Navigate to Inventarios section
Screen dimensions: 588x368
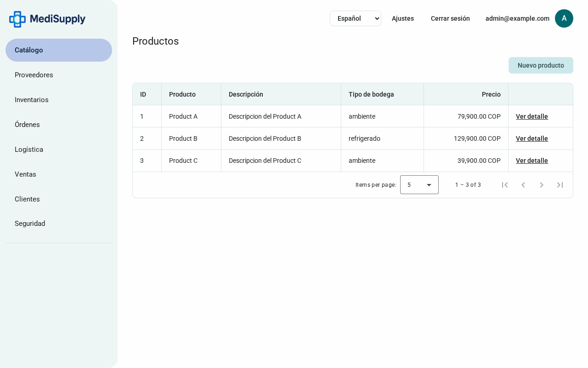pos(59,100)
